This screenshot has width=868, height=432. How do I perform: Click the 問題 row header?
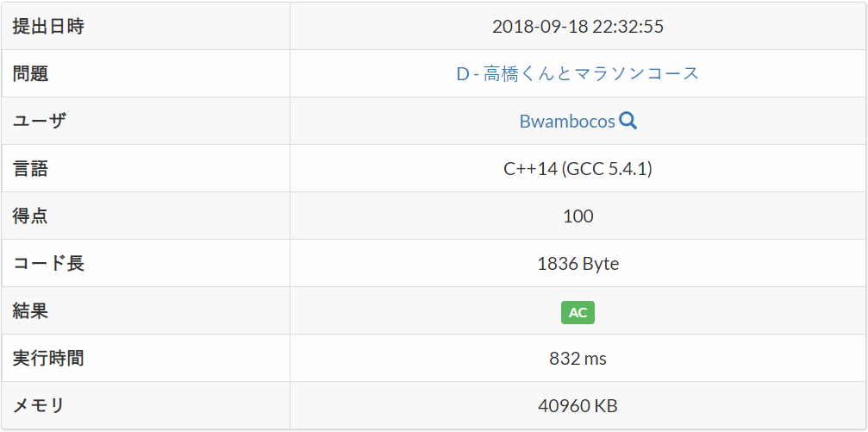[x=30, y=74]
